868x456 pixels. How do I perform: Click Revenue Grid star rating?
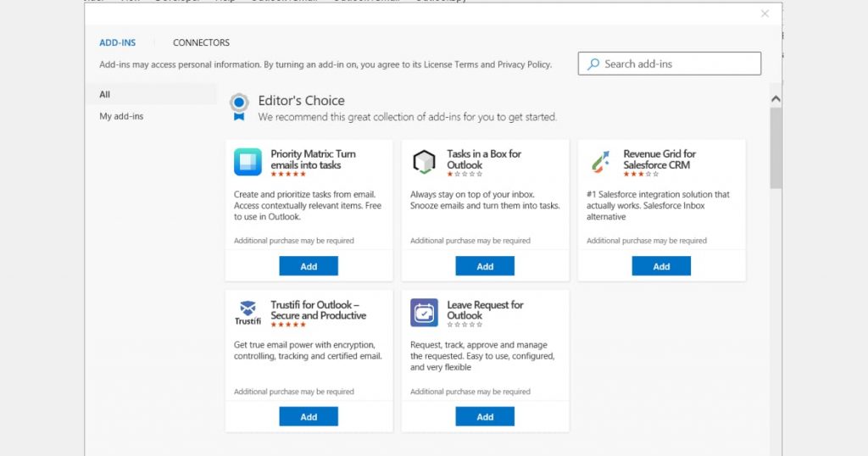(641, 175)
